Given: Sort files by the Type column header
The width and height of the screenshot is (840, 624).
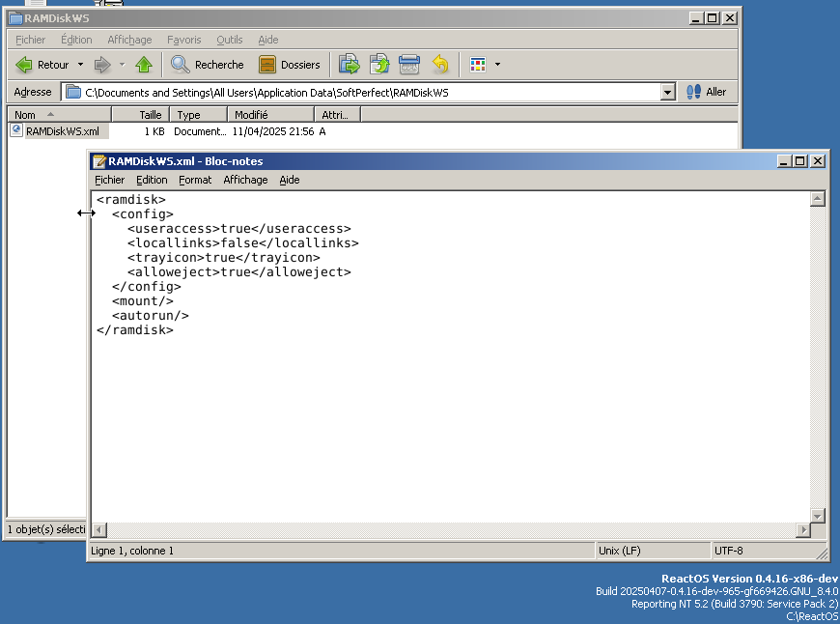Looking at the screenshot, I should 199,115.
